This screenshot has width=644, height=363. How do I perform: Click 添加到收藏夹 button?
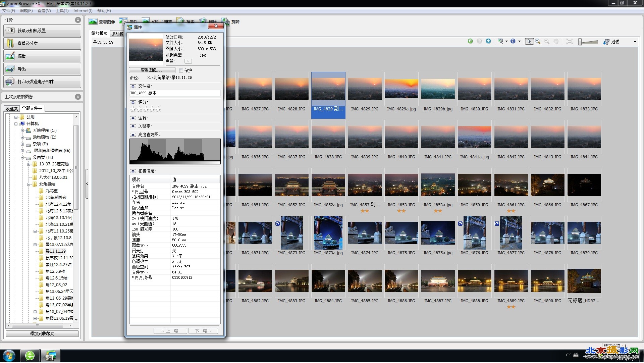(42, 333)
